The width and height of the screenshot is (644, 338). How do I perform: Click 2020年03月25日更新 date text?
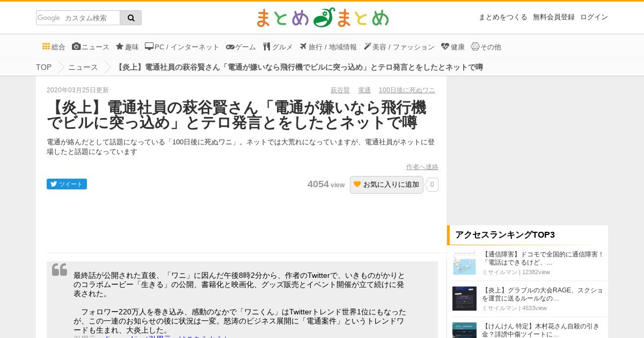(x=78, y=90)
